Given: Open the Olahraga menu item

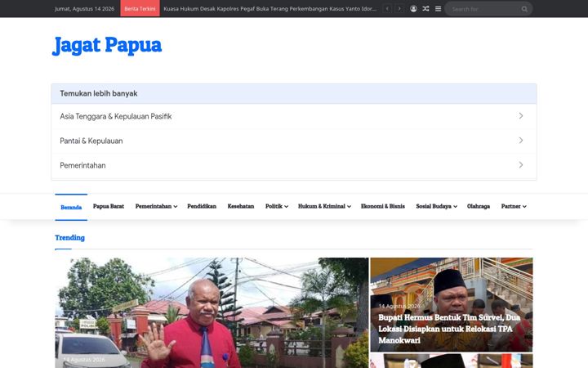Looking at the screenshot, I should (479, 206).
